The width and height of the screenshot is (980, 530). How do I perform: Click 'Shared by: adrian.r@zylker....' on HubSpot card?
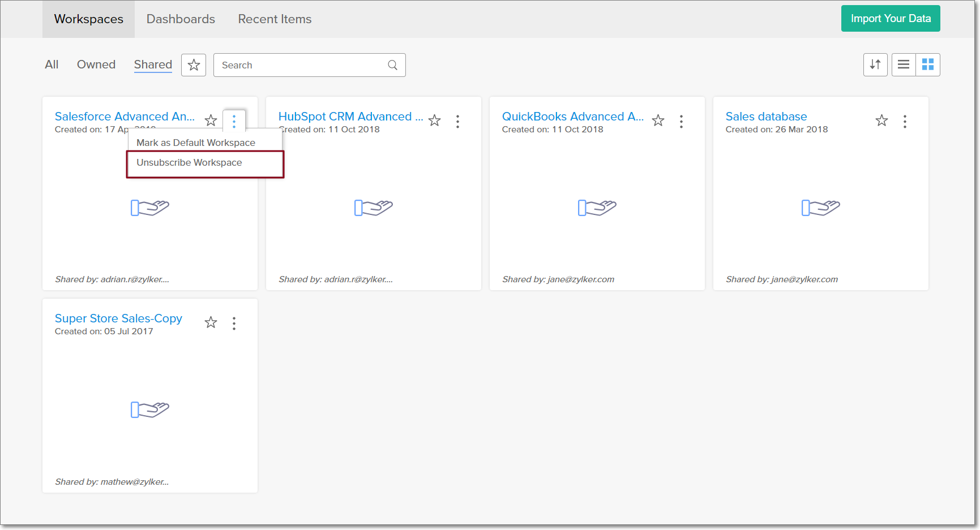click(336, 279)
